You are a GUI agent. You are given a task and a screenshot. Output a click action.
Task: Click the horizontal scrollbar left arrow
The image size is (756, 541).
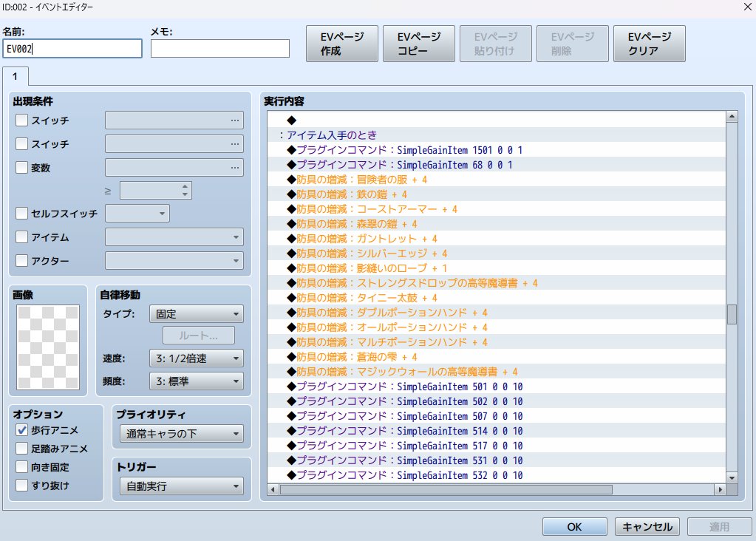tap(273, 489)
